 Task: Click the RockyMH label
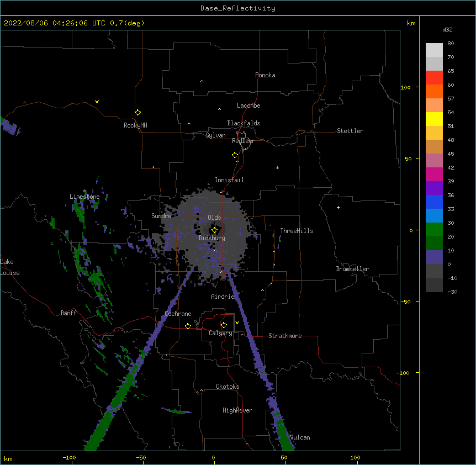[135, 125]
